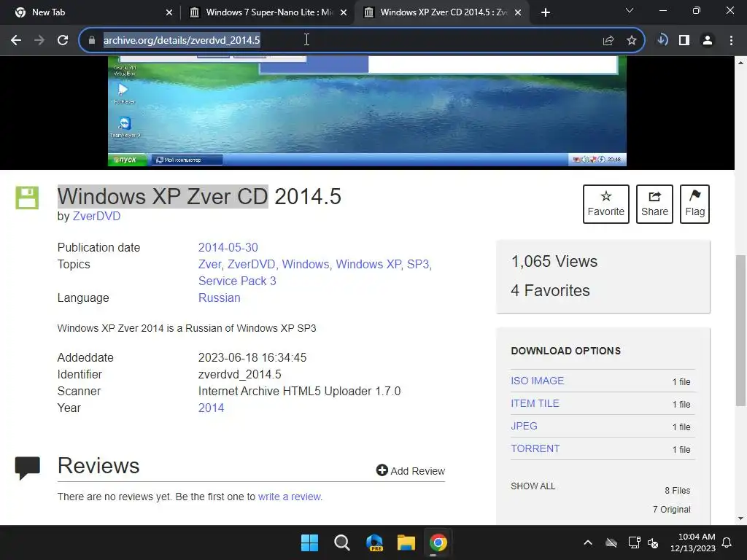Show all download files
This screenshot has height=560, width=747.
pos(533,486)
